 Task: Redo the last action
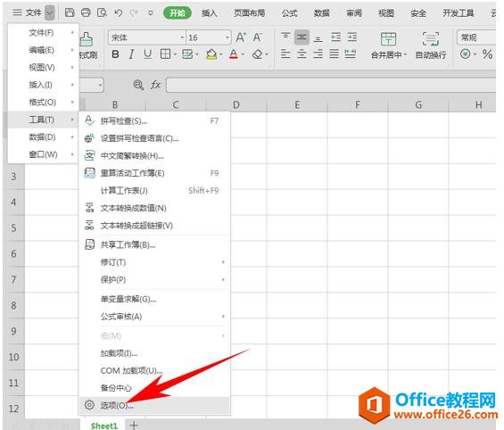pos(134,12)
